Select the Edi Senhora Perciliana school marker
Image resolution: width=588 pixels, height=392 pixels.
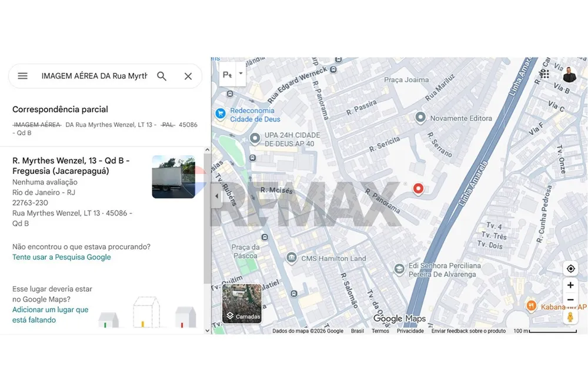tap(399, 269)
